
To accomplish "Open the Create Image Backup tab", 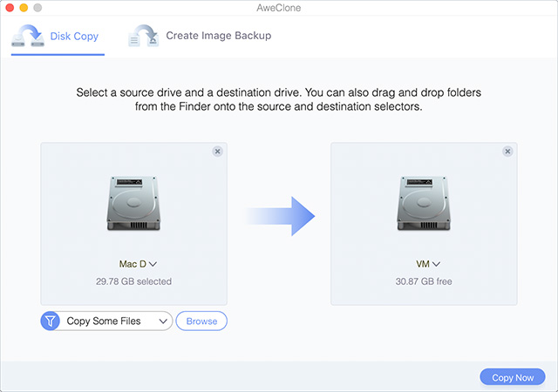I will (x=200, y=36).
